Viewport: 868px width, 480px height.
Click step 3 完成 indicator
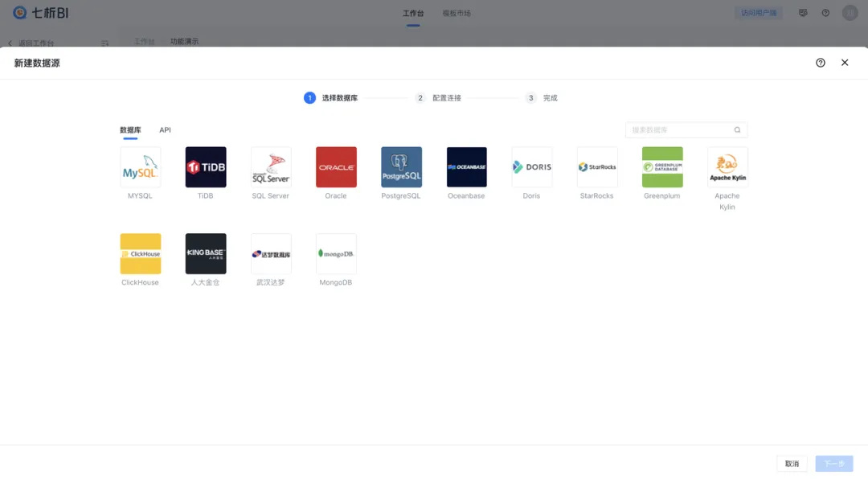(x=542, y=98)
